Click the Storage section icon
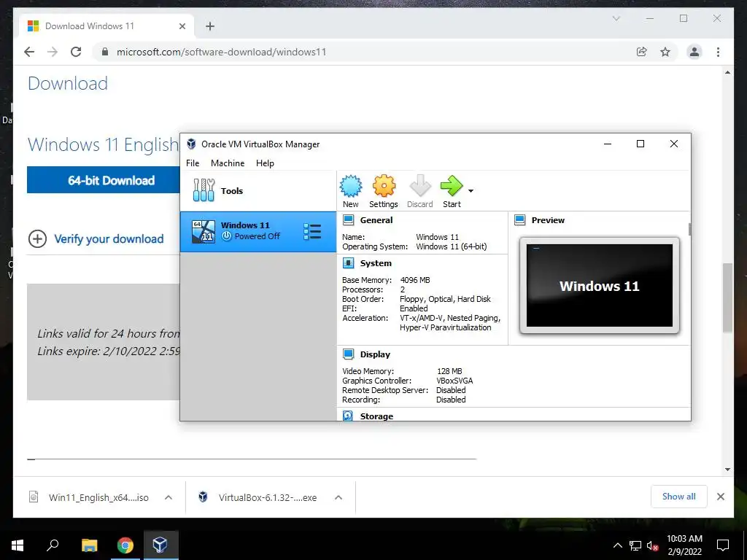 click(x=348, y=416)
